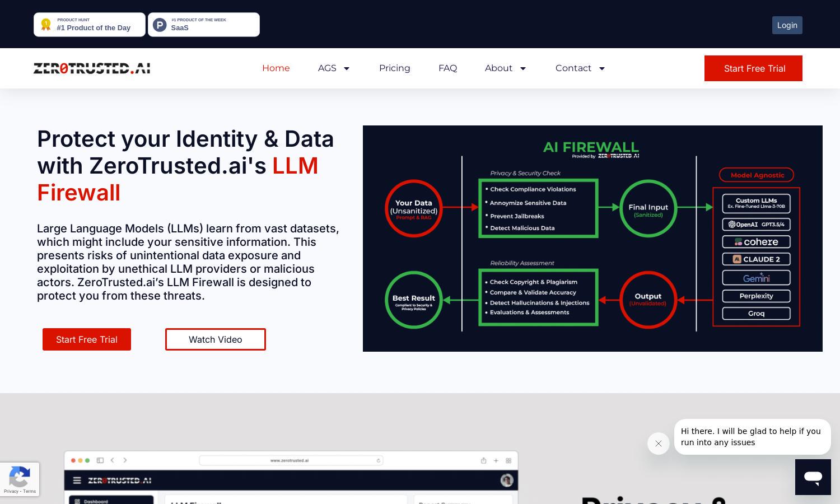Click the forward arrow in preview browser
Screen dimensions: 840x504
tap(125, 460)
